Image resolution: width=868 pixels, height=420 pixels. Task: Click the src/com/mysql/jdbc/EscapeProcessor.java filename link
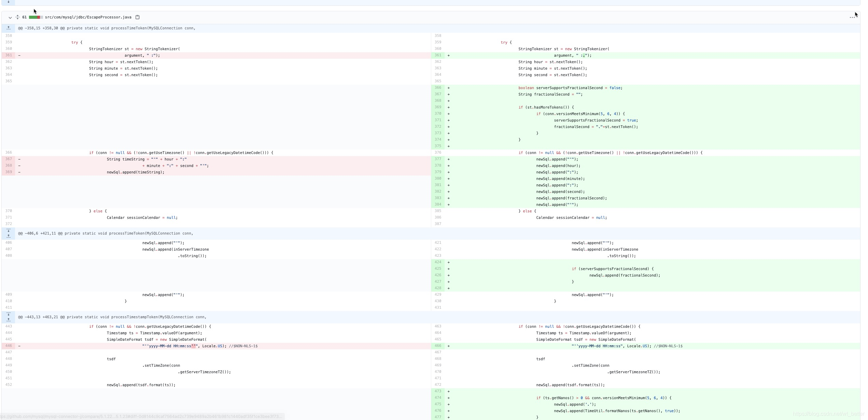point(88,17)
